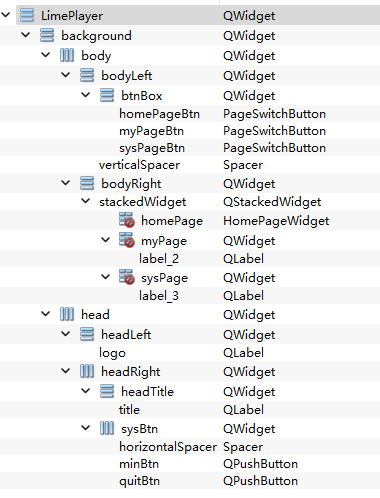Viewport: 380px width, 498px height.
Task: Click QLabel class of logo
Action: point(243,353)
